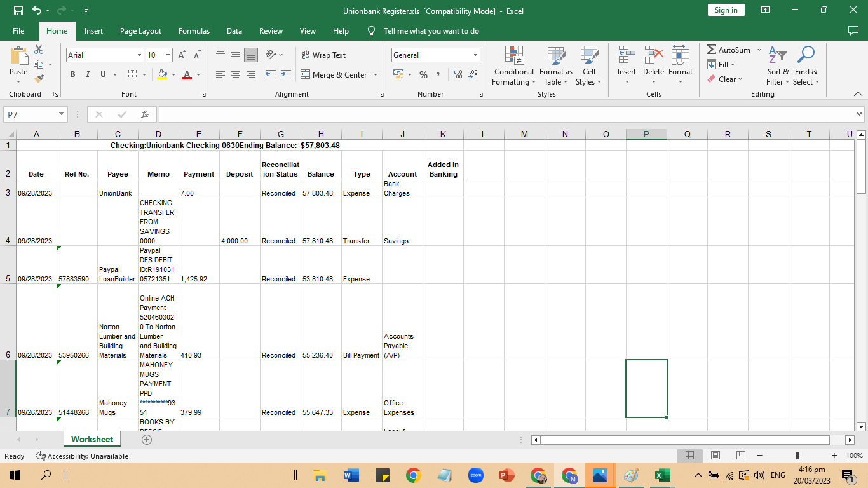This screenshot has width=868, height=488.
Task: Collapse the ribbon with the chevron
Action: [858, 94]
